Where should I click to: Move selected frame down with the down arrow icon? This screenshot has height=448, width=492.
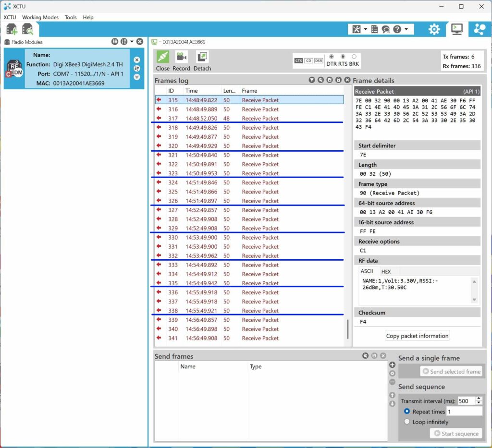(392, 403)
